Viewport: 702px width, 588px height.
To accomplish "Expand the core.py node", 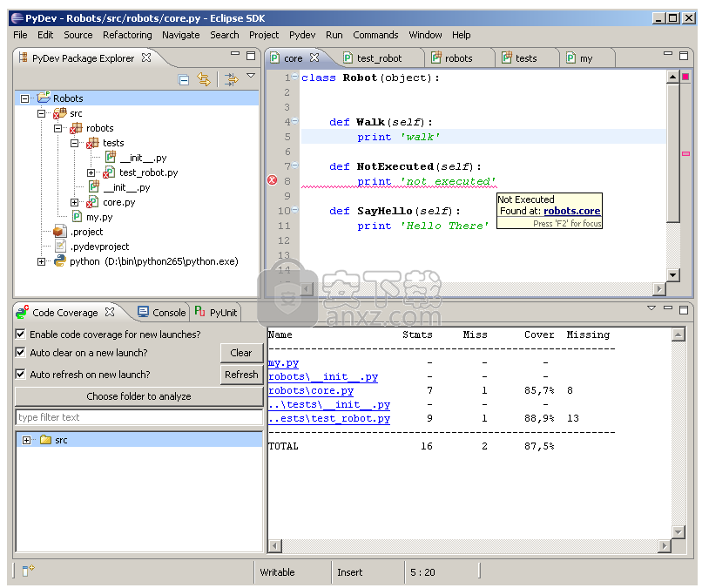I will [74, 202].
